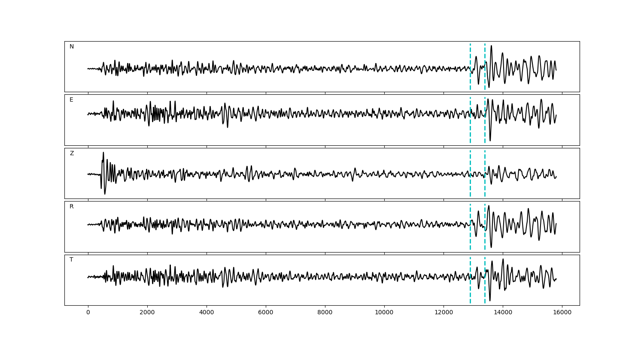This screenshot has width=644, height=343.
Task: Click the x-axis tick label 12000
Action: coord(444,313)
